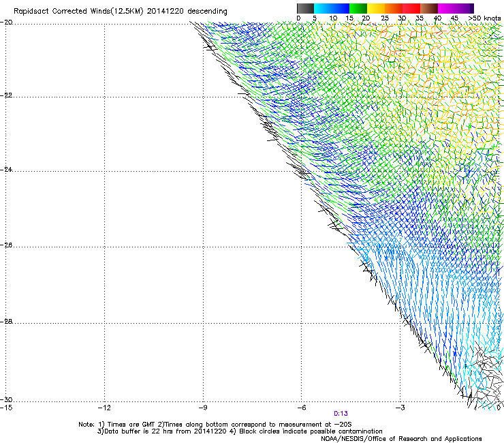Click the latitude label '-30'

6,399
